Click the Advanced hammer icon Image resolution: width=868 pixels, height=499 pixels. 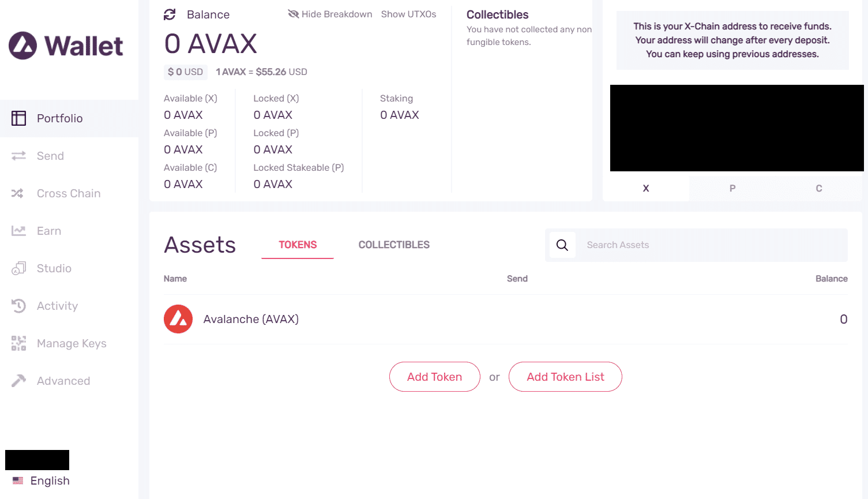18,381
